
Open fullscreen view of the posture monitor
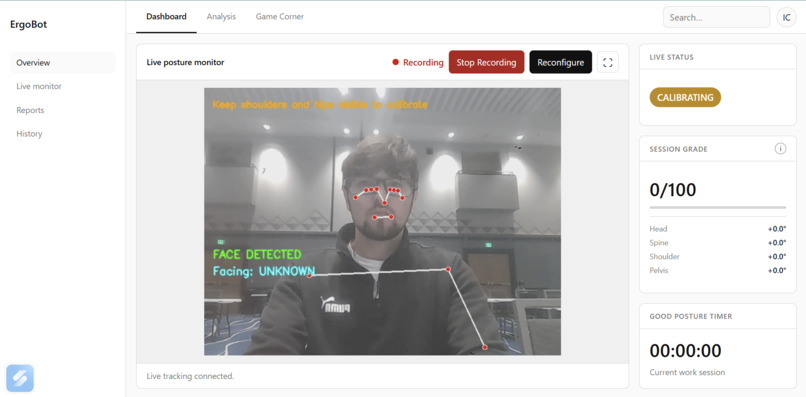click(x=608, y=62)
